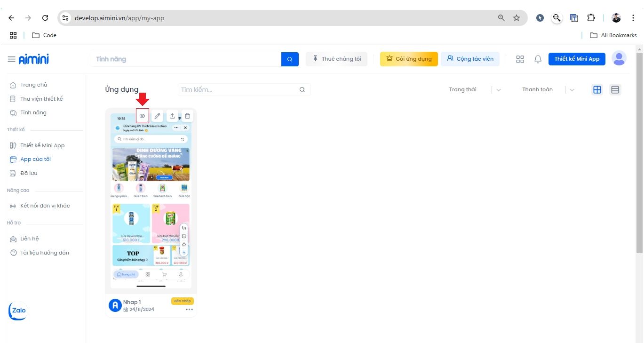Click the eye preview icon on app card
Viewport: 644px width, 343px height.
(142, 116)
